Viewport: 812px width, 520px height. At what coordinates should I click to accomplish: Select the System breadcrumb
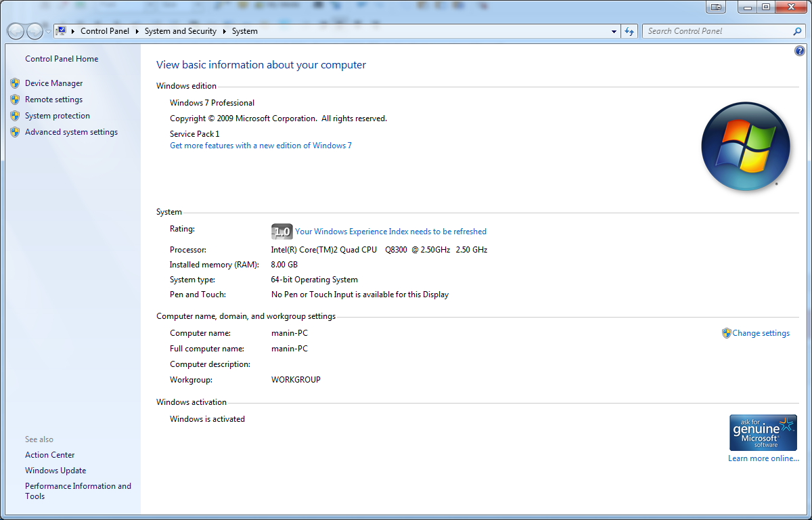point(244,31)
